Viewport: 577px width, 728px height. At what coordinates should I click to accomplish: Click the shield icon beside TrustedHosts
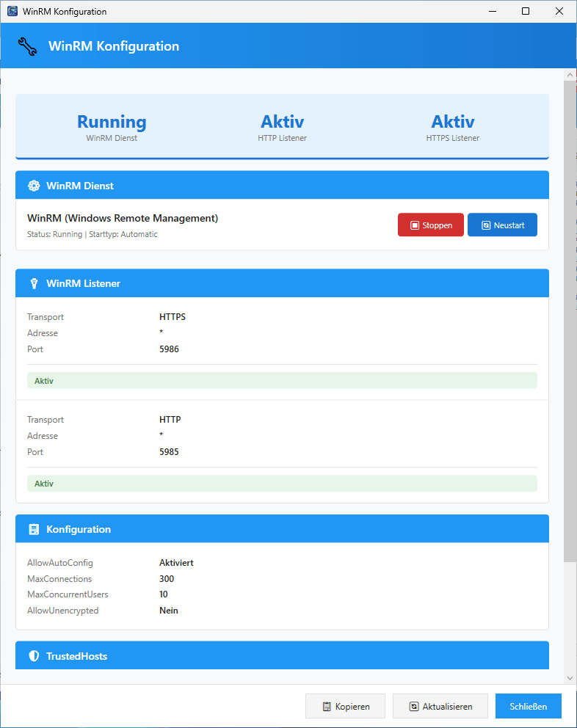(x=34, y=656)
